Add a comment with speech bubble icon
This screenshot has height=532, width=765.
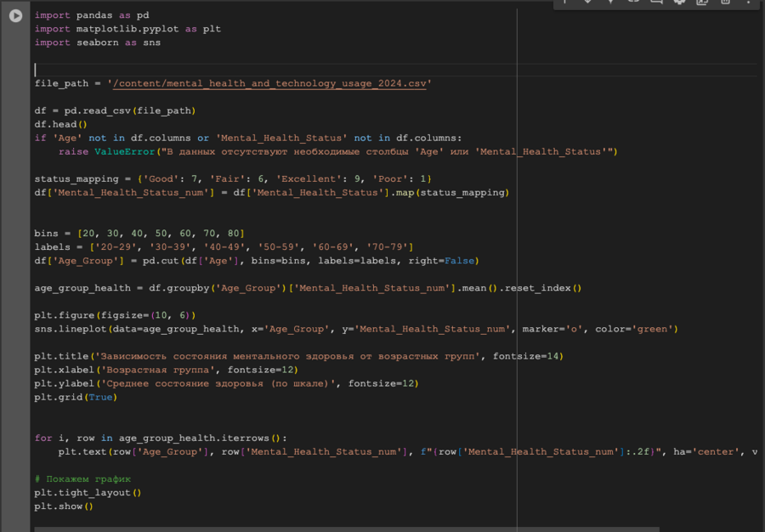[x=656, y=3]
